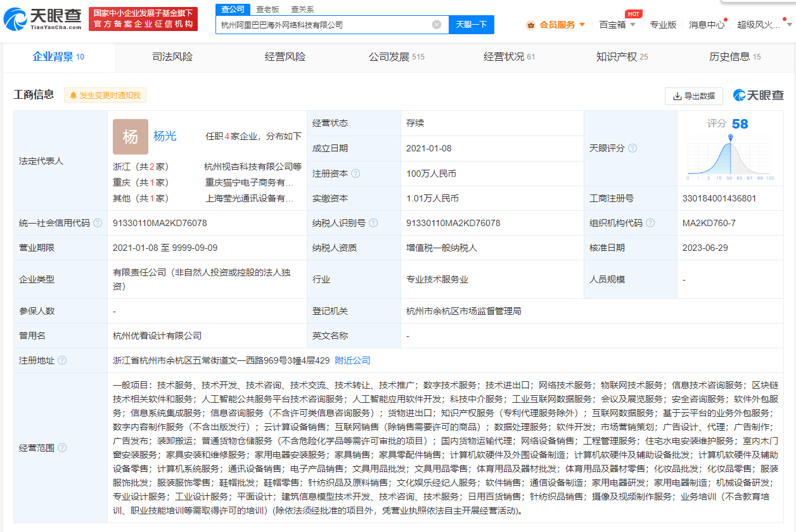Click the 天眼评分 score distribution chart
The height and width of the screenshot is (532, 796).
pyautogui.click(x=731, y=158)
